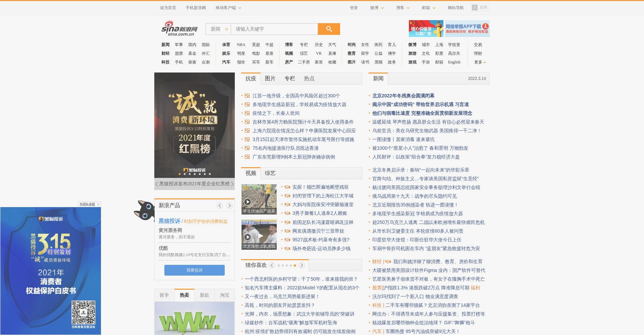The width and height of the screenshot is (644, 335).
Task: Open 黑猫投诉 link in 新浪产品 panel
Action: [169, 221]
